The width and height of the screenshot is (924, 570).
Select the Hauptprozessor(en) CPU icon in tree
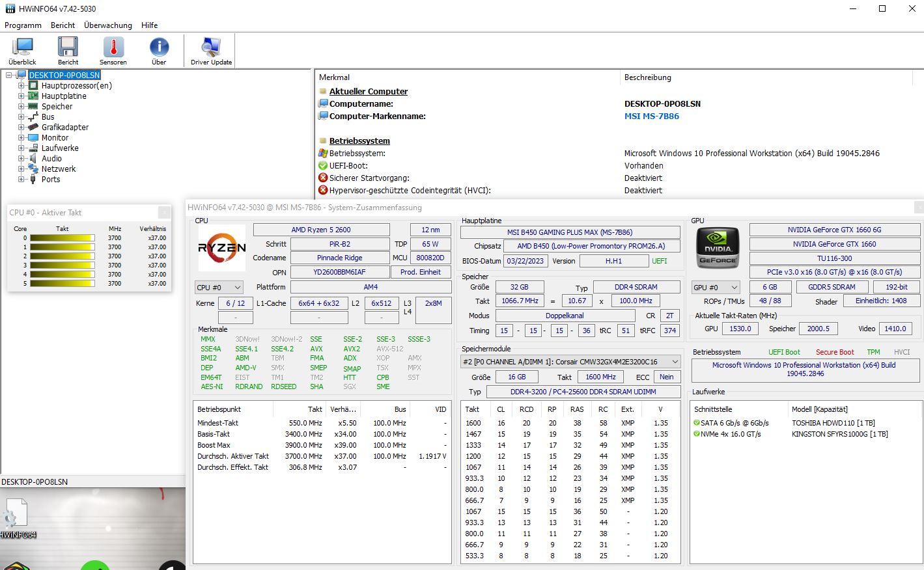(33, 85)
